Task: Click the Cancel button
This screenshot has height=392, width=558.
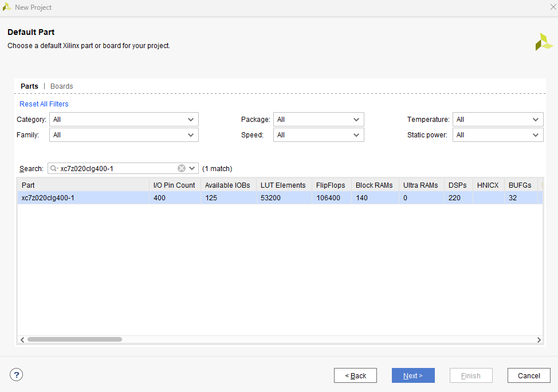Action: (529, 375)
